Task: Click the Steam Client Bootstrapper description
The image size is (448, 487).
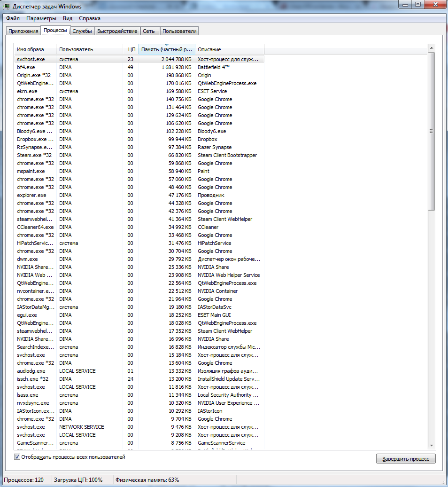Action: [227, 155]
